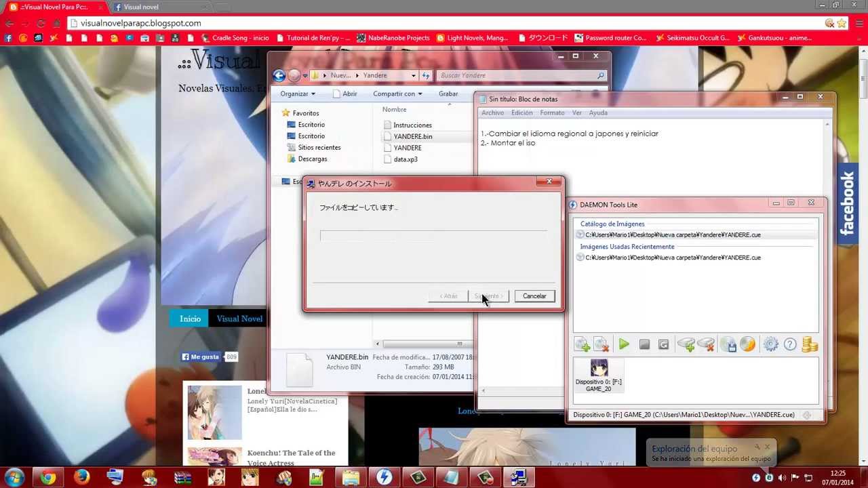Screen dimensions: 868x488
Task: Click gold coins icon in DAEMON Tools
Action: [x=810, y=345]
